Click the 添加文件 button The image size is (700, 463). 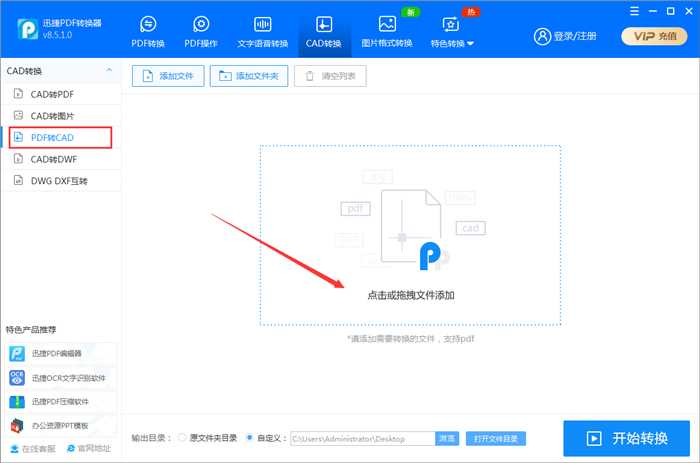(168, 76)
